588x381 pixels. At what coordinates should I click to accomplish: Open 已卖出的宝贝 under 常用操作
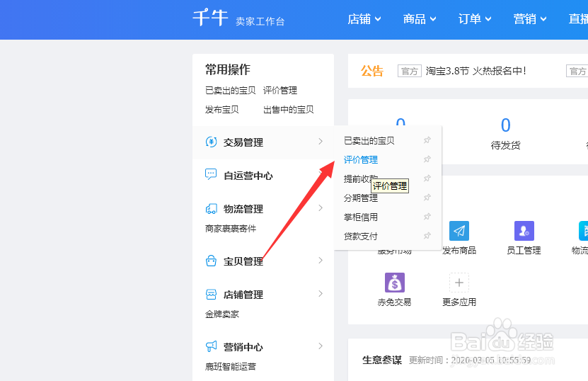click(230, 91)
